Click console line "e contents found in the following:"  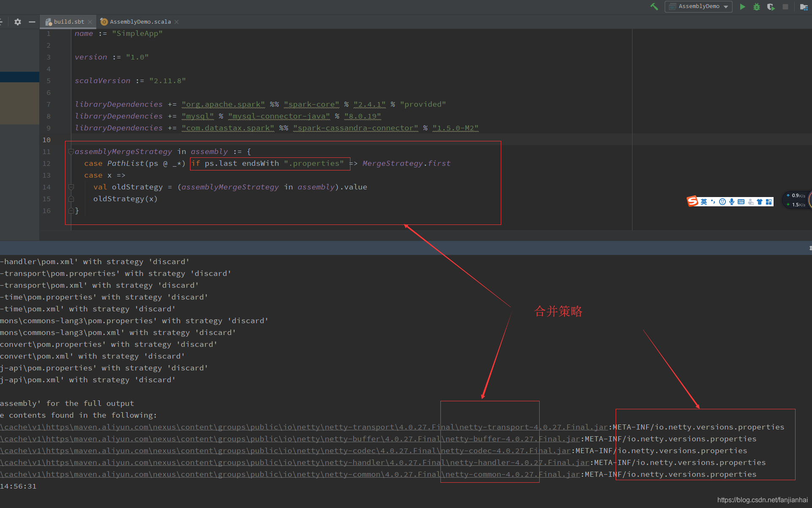point(79,415)
